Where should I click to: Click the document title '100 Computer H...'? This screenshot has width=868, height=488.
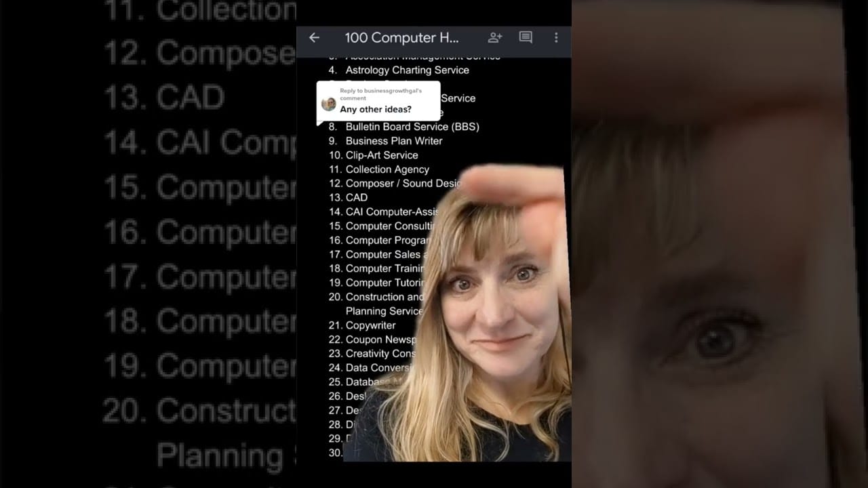point(401,38)
